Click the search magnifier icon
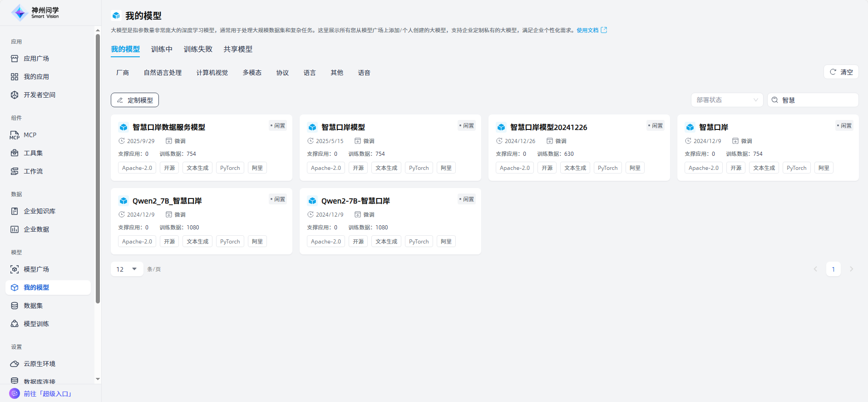 point(775,100)
